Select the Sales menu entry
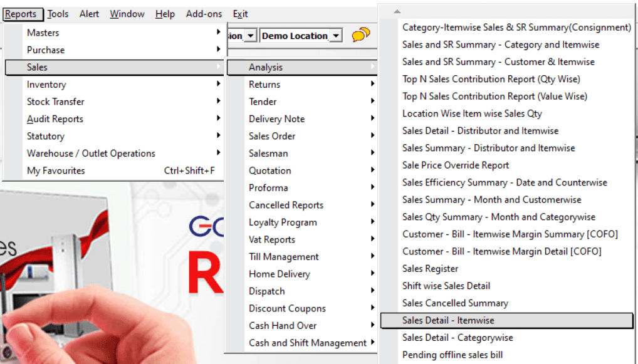The width and height of the screenshot is (638, 364). click(x=114, y=67)
